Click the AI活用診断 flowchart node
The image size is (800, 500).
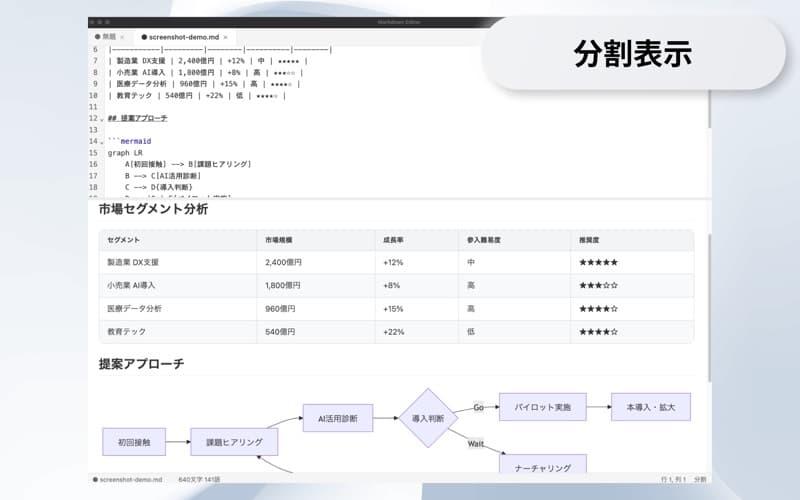coord(338,418)
